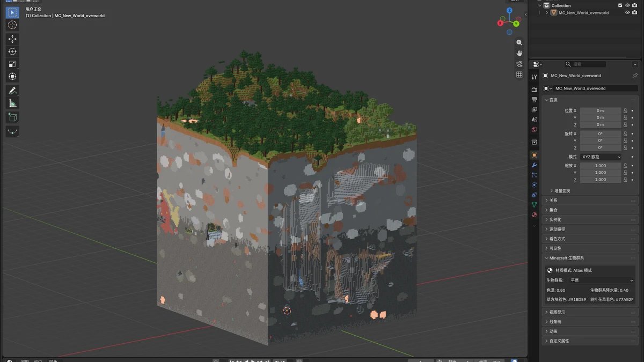Click the pan view hand icon
Viewport: 644px width, 362px height.
(x=519, y=53)
